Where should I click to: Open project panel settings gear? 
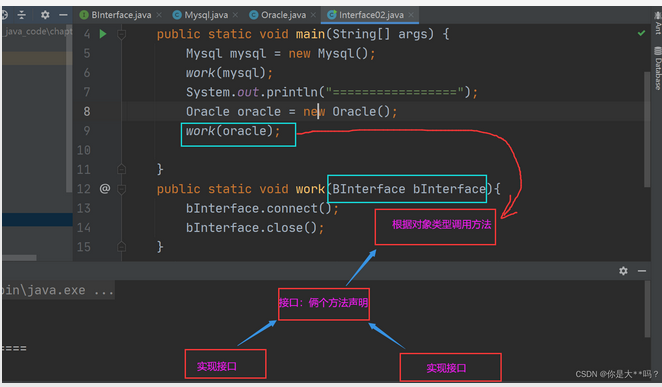point(45,15)
